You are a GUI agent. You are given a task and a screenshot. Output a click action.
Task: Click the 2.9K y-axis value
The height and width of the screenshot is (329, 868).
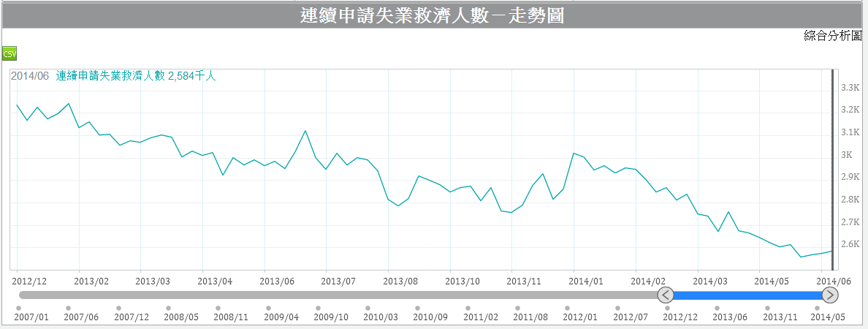[x=850, y=177]
